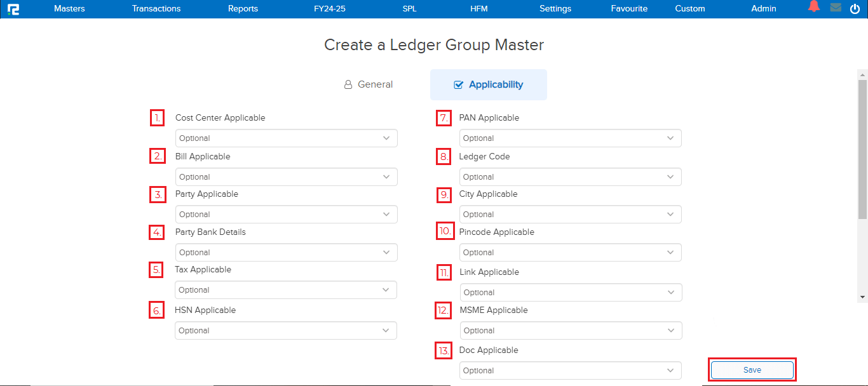The width and height of the screenshot is (868, 386).
Task: Expand the Cost Center Applicable dropdown
Action: click(286, 138)
